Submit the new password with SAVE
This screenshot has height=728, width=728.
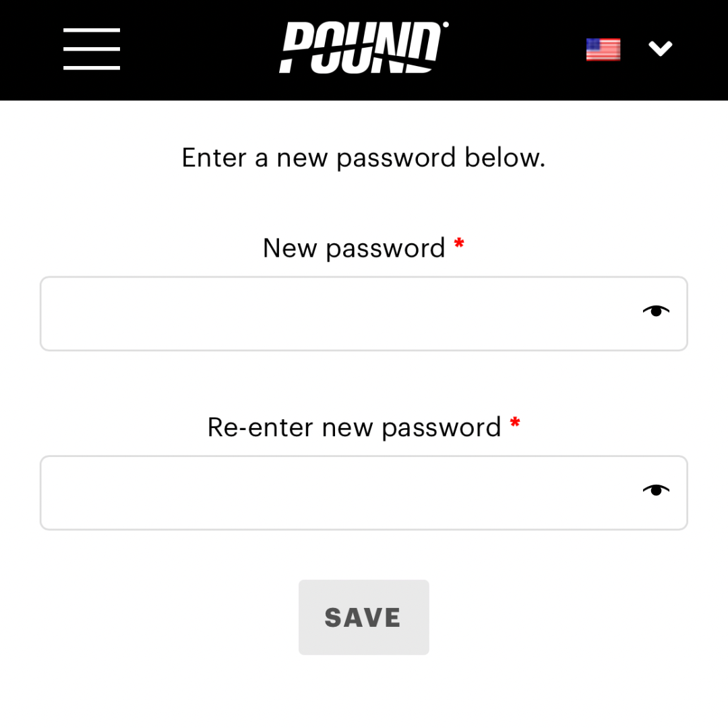pyautogui.click(x=363, y=616)
